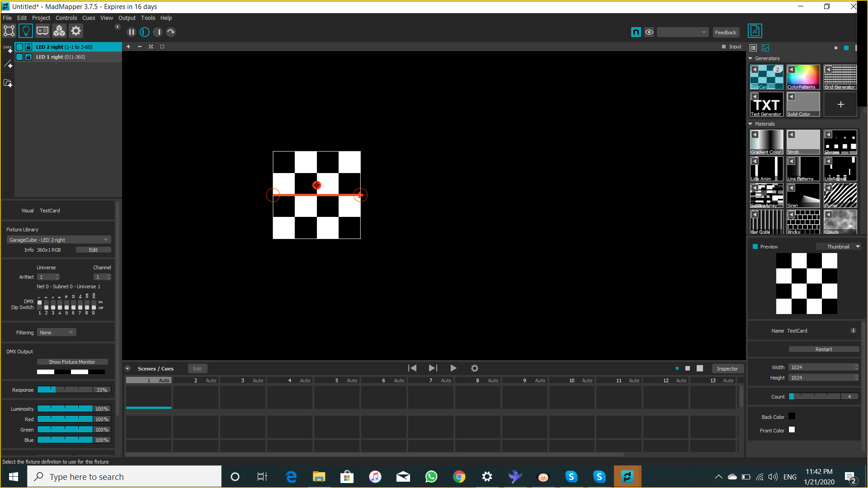Toggle the Input checkbox
This screenshot has width=868, height=488.
[x=724, y=47]
